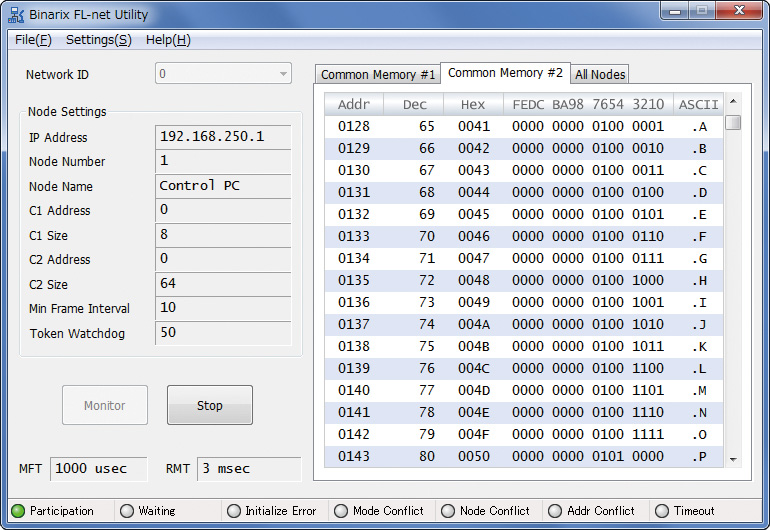770x530 pixels.
Task: Select the row with address 0131
Action: click(x=523, y=193)
